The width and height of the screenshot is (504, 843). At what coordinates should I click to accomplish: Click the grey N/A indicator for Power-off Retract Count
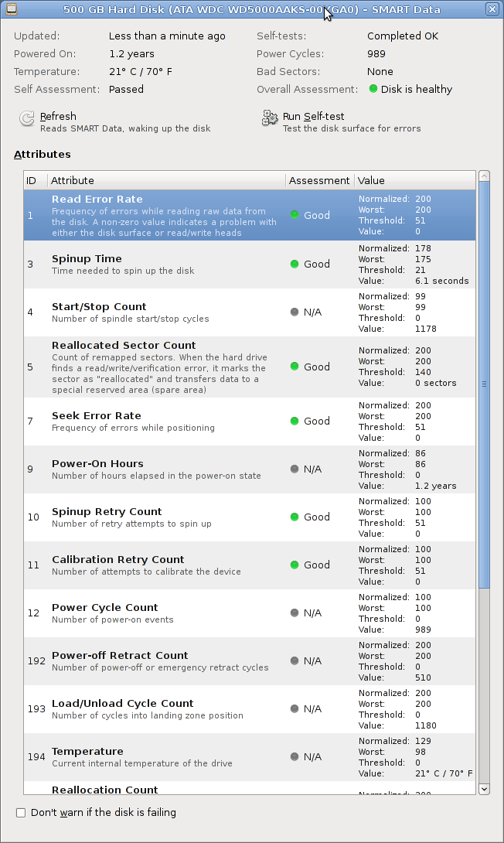click(295, 660)
